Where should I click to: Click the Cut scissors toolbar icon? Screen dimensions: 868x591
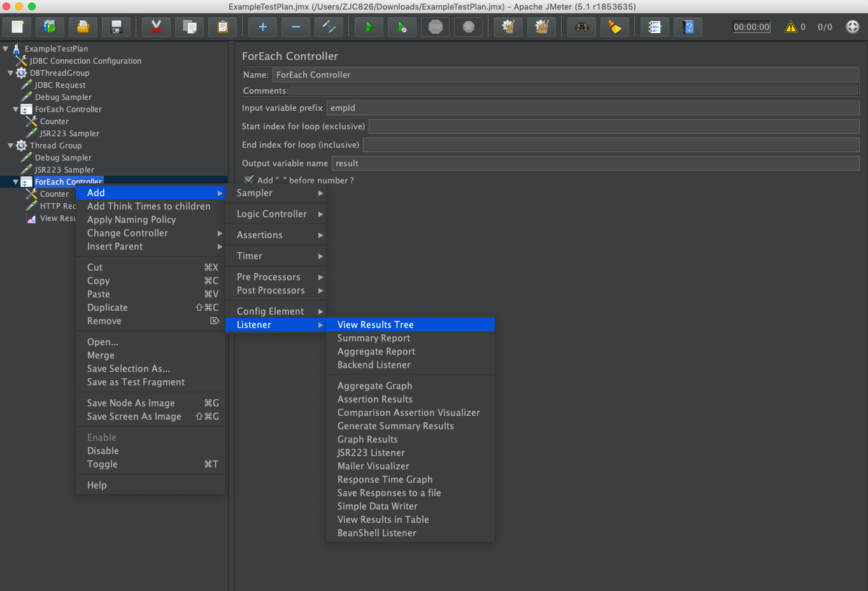156,27
